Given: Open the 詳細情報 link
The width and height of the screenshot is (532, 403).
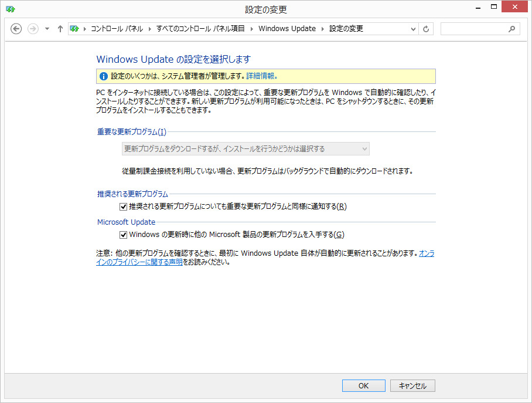Looking at the screenshot, I should pos(261,76).
